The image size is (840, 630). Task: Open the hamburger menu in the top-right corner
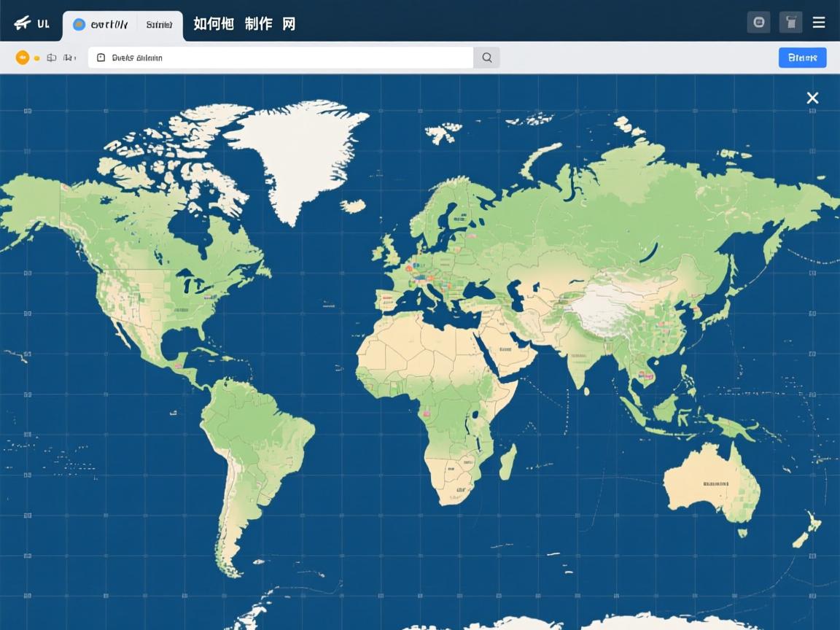(x=818, y=22)
